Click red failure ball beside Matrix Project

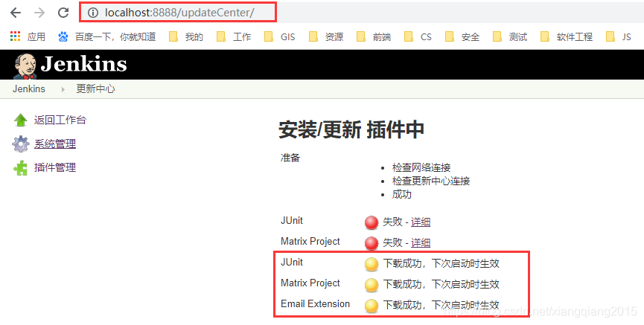(372, 243)
